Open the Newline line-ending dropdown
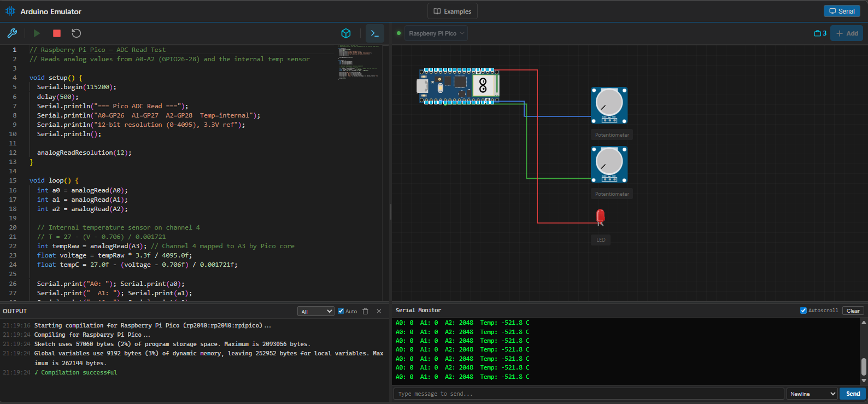868x404 pixels. pyautogui.click(x=812, y=394)
